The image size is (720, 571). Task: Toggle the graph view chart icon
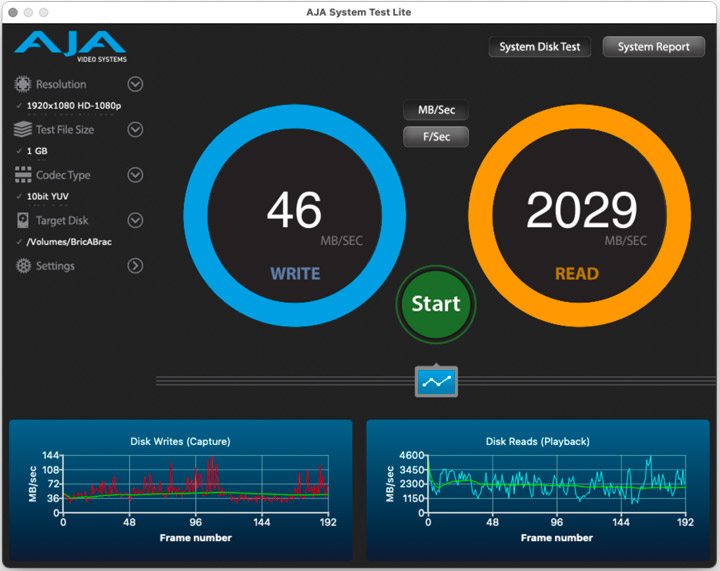click(436, 381)
